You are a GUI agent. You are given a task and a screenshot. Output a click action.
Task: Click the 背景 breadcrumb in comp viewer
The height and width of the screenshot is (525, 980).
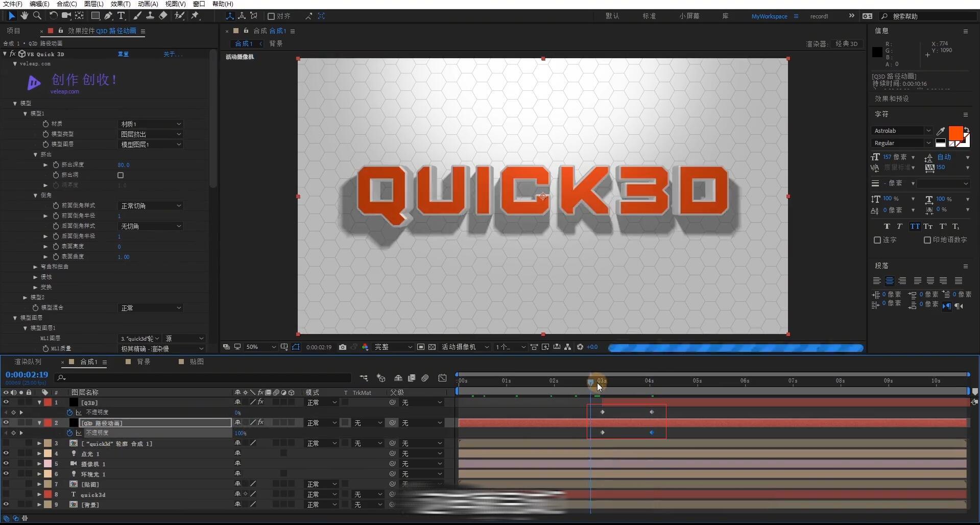coord(276,43)
